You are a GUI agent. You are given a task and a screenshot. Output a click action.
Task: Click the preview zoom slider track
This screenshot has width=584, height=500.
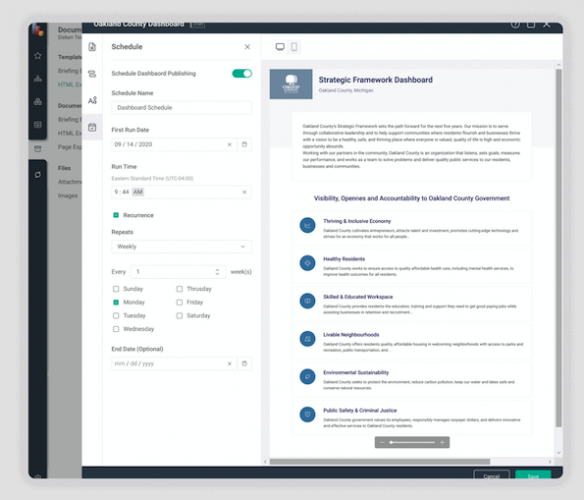[412, 443]
